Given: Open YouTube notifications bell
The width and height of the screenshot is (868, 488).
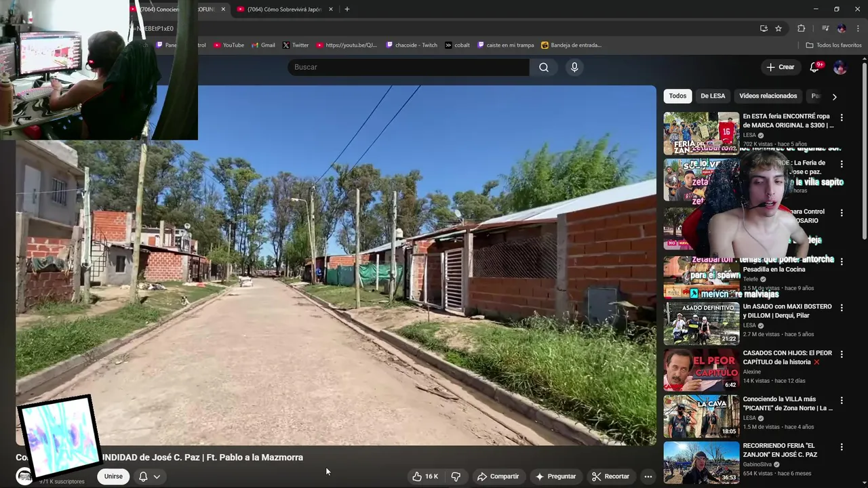Looking at the screenshot, I should (816, 67).
